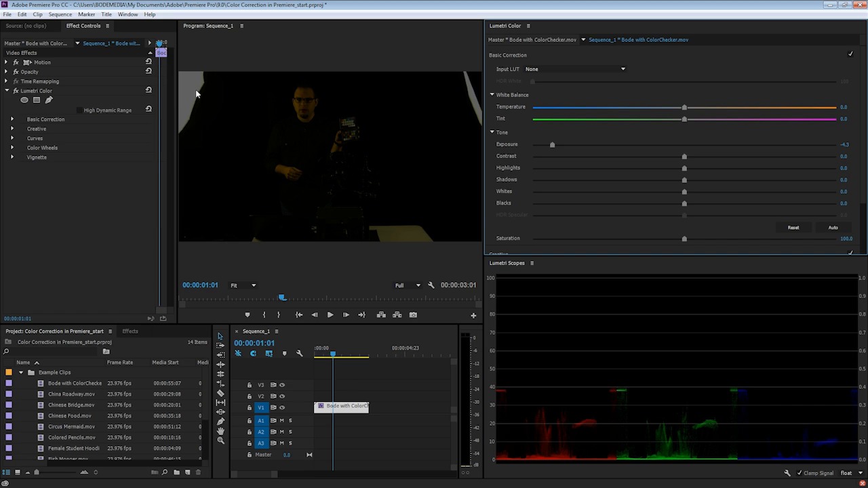
Task: Open the float bit-depth dropdown in scopes
Action: click(850, 473)
